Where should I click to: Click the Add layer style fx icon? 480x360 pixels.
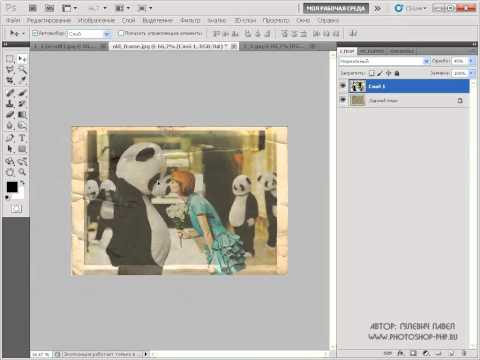(x=400, y=353)
